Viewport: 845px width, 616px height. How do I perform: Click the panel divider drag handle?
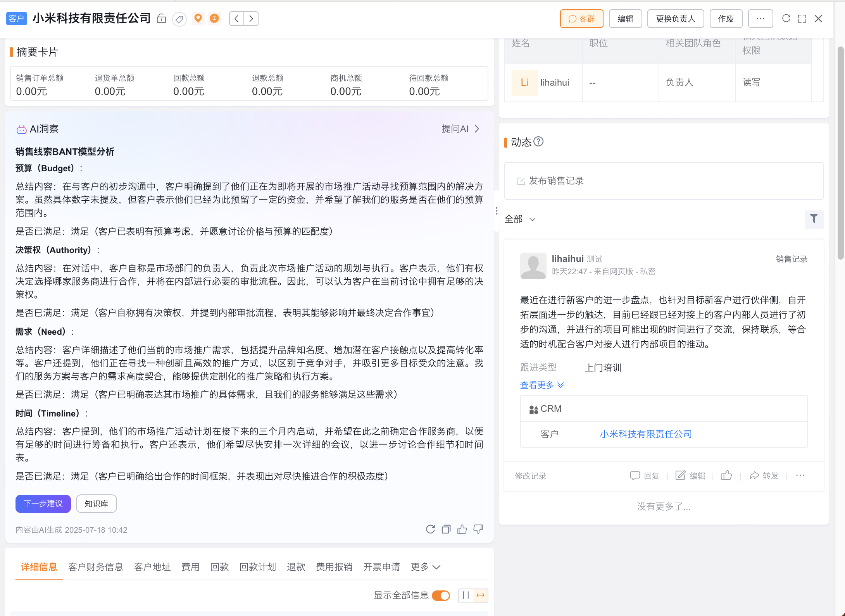pos(496,211)
